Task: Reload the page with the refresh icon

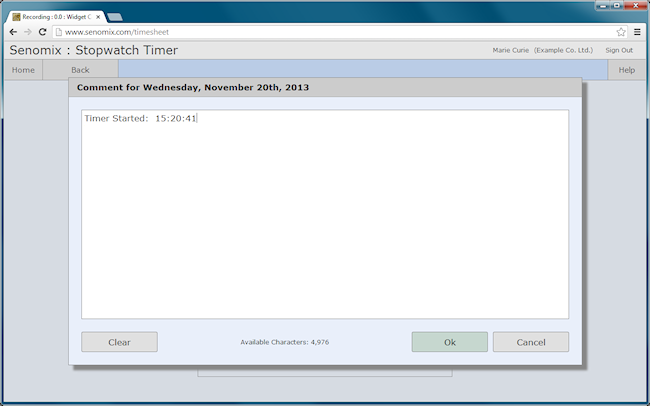Action: 42,32
